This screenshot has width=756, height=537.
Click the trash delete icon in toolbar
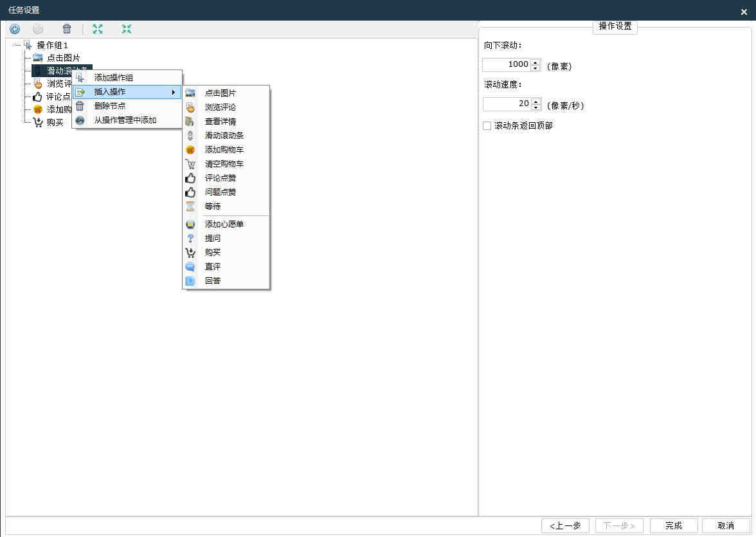point(67,29)
